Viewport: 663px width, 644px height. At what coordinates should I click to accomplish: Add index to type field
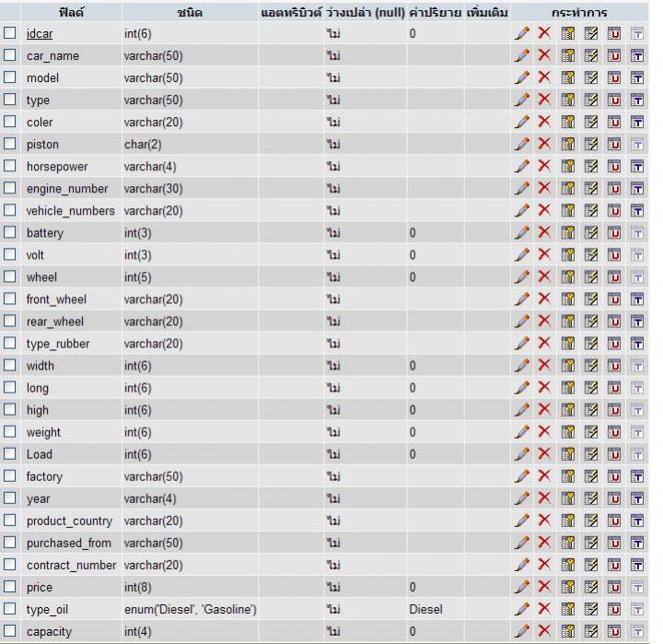[590, 100]
